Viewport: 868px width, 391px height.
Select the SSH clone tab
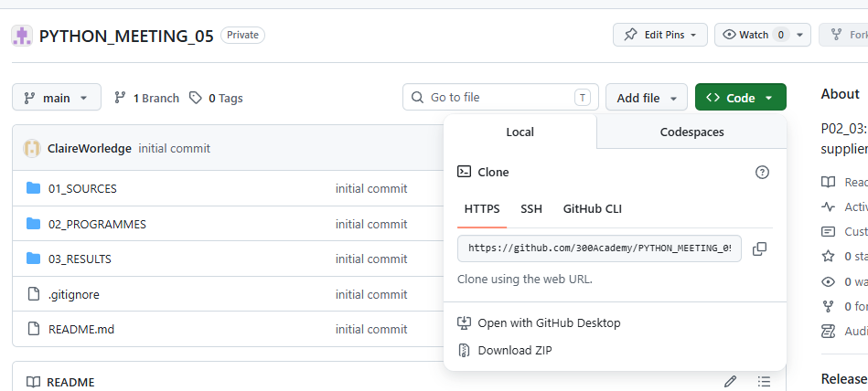531,209
